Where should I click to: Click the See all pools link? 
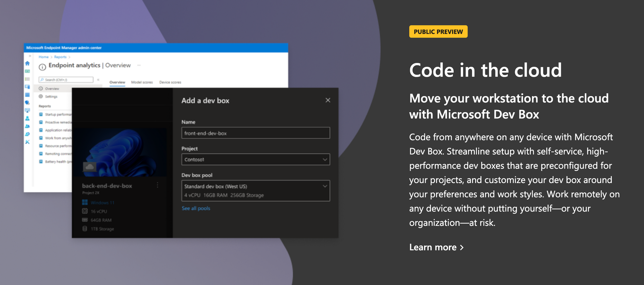click(x=196, y=208)
